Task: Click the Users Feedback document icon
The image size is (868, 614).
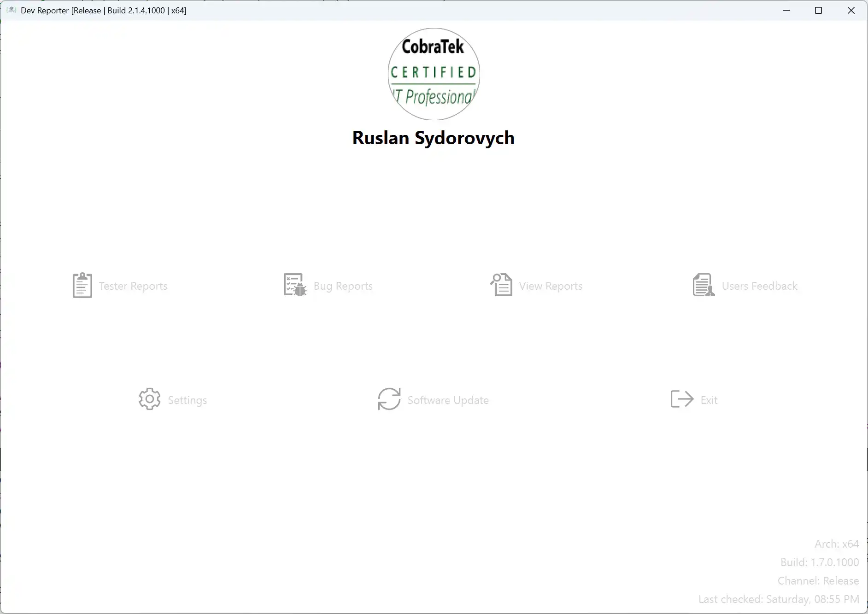Action: tap(704, 285)
